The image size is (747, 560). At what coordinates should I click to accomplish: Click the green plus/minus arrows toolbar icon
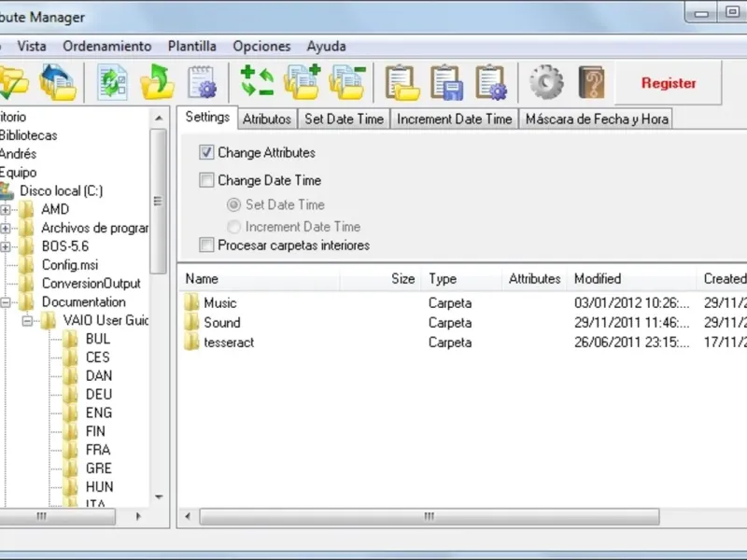click(x=258, y=82)
